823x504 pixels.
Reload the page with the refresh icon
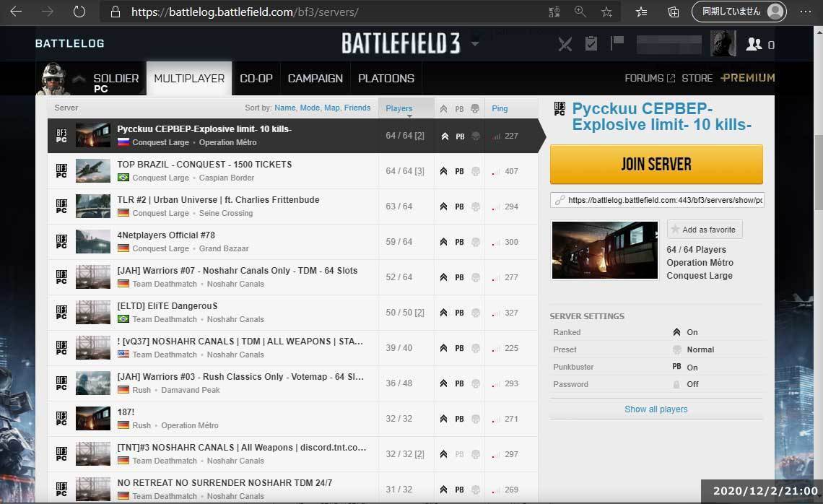click(79, 12)
